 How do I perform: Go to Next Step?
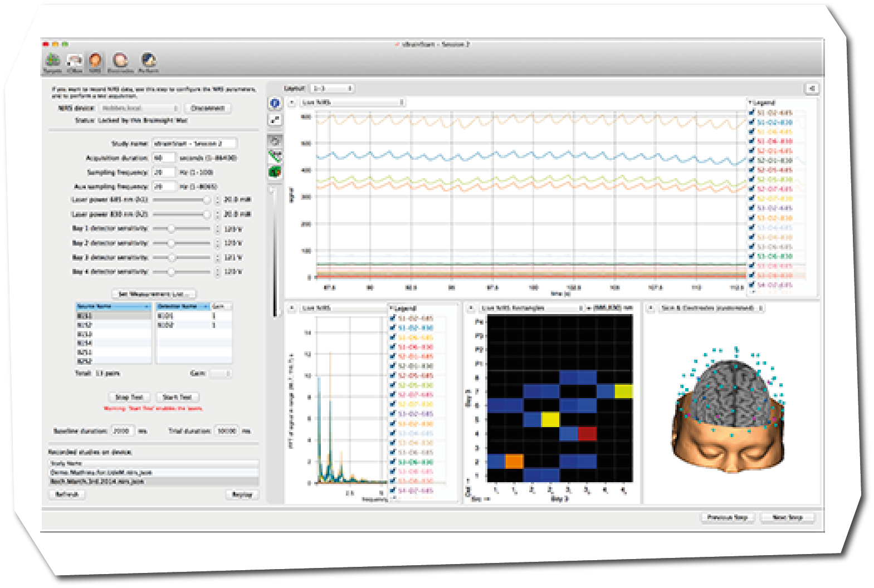(788, 517)
